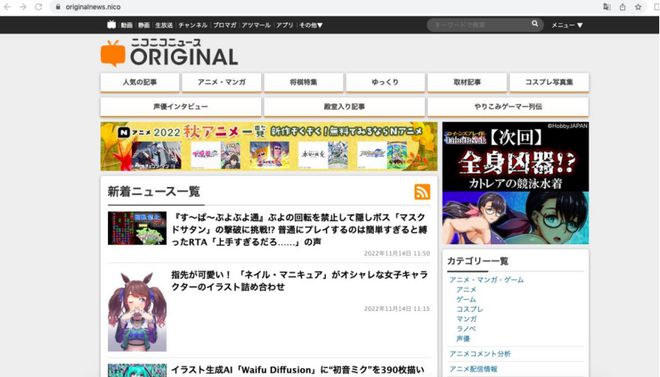The image size is (660, 377).
Task: Click the keyword search input field
Action: click(480, 25)
